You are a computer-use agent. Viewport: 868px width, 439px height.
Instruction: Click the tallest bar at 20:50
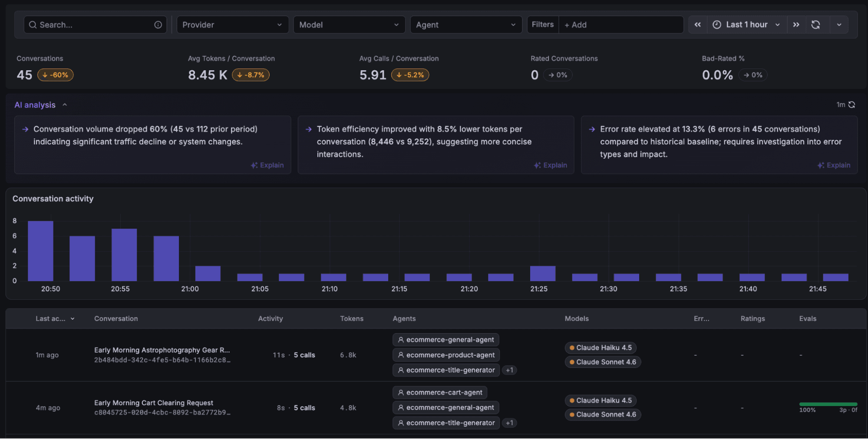40,251
